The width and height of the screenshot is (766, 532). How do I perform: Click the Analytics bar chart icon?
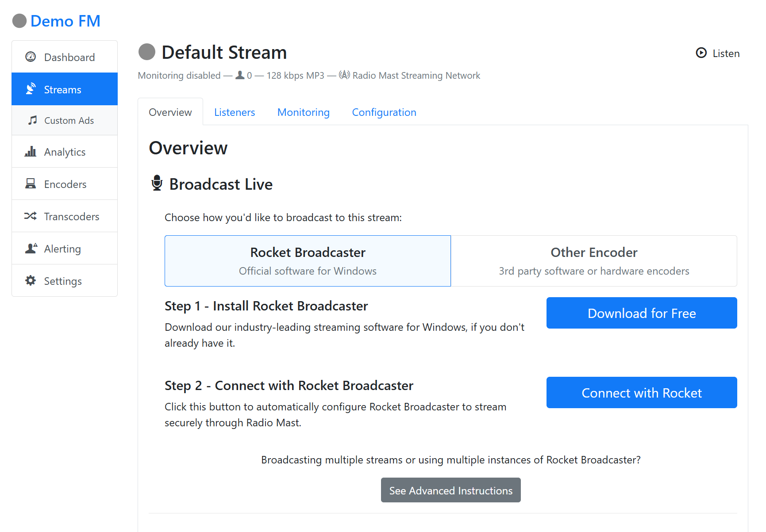(x=31, y=151)
